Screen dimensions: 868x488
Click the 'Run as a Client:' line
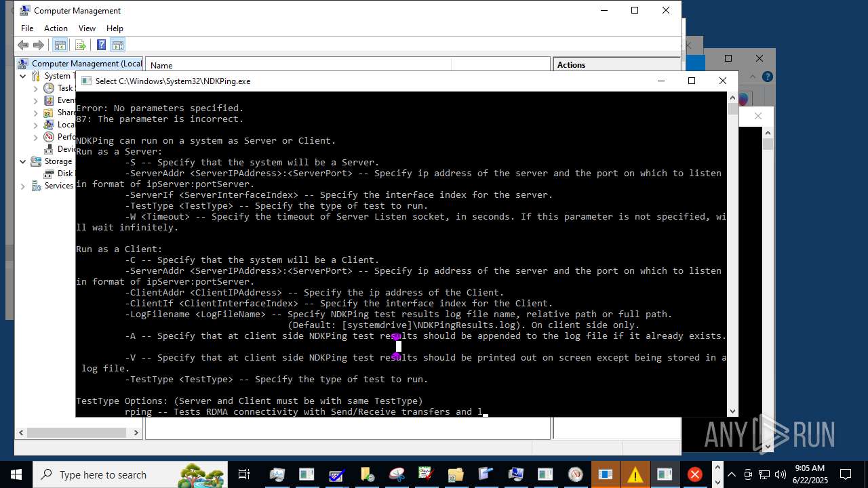[x=119, y=249]
